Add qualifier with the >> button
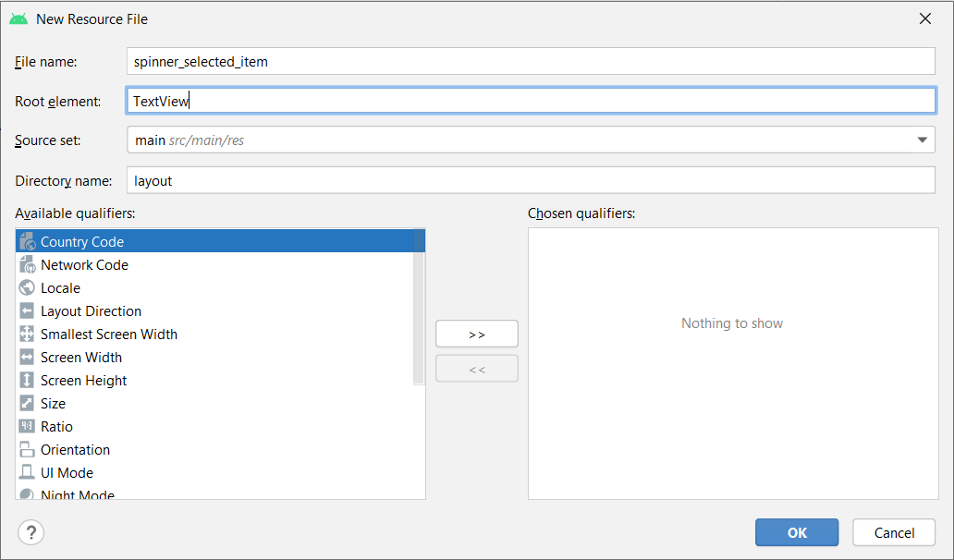Viewport: 954px width, 560px height. point(477,334)
